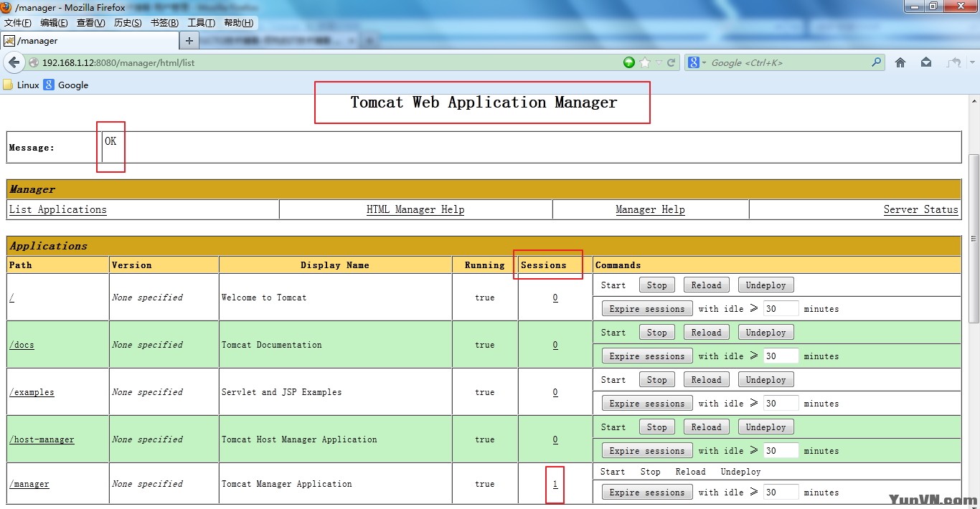Undeploy the Welcome to Tomcat application
Image resolution: width=980 pixels, height=509 pixels.
(766, 285)
